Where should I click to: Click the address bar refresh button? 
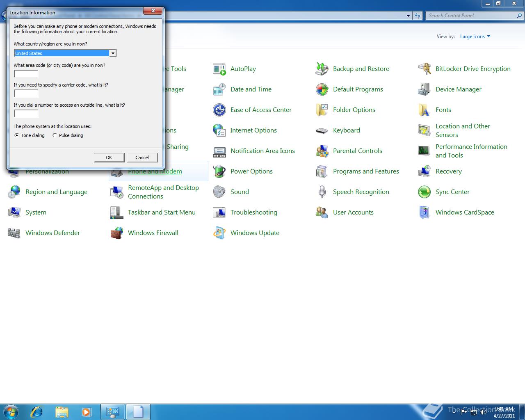(x=418, y=16)
